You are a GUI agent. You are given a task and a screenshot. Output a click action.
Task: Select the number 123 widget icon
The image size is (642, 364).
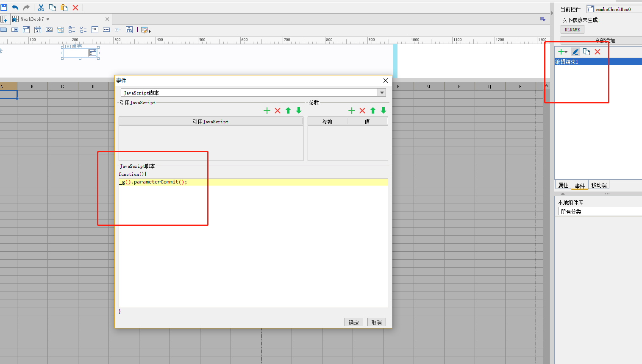tap(49, 30)
